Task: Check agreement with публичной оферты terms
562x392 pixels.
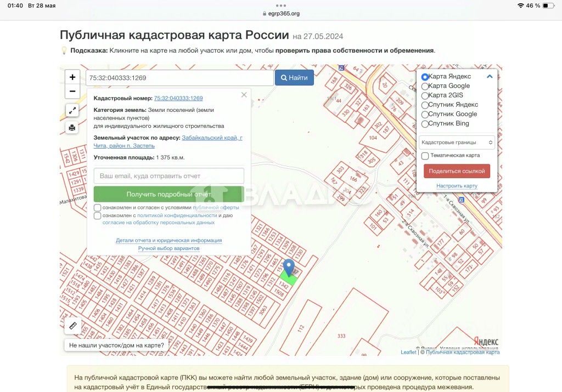Action: [98, 208]
